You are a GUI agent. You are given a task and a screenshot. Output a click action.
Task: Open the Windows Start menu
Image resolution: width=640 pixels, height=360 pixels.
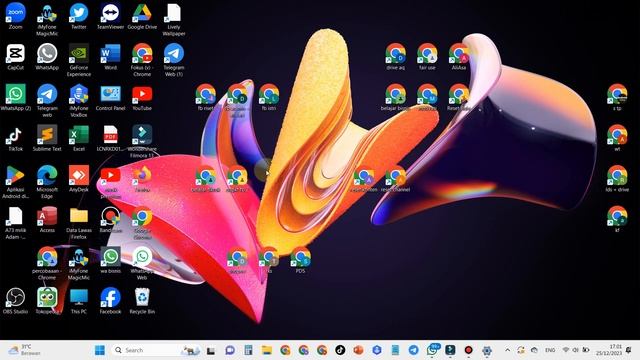(100, 350)
